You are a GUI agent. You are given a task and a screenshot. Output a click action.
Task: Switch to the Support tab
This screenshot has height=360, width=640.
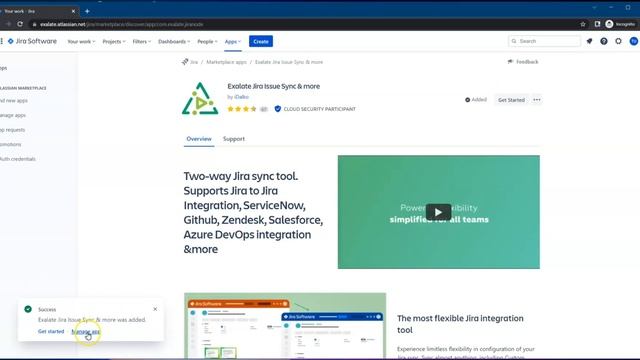[x=234, y=139]
